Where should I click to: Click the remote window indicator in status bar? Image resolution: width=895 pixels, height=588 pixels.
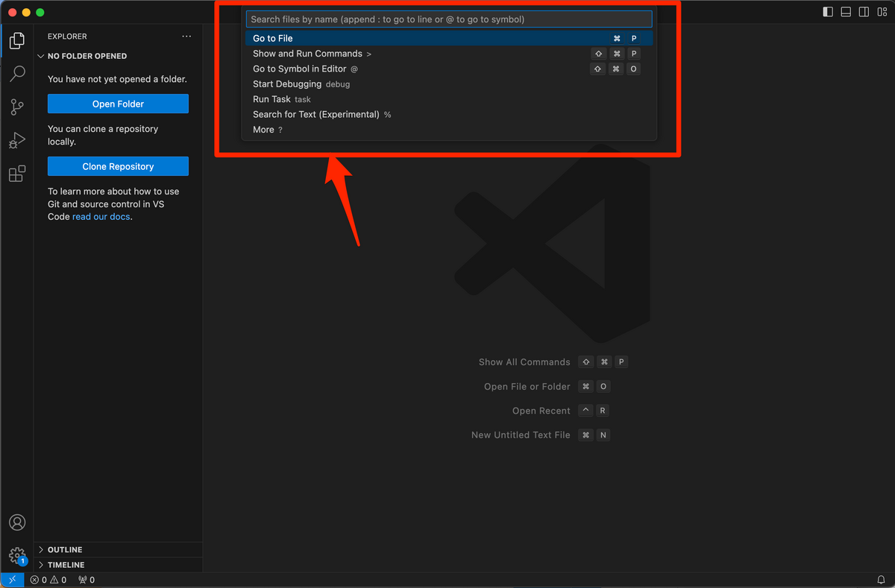pyautogui.click(x=12, y=580)
